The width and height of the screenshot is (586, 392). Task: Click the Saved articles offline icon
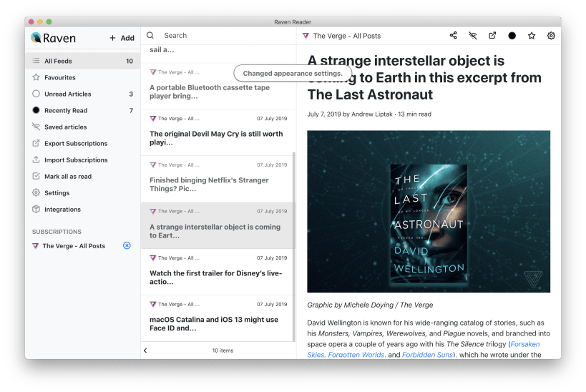[36, 127]
